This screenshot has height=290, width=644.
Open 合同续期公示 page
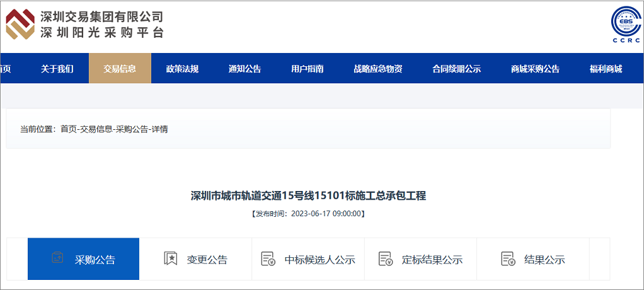(x=456, y=69)
